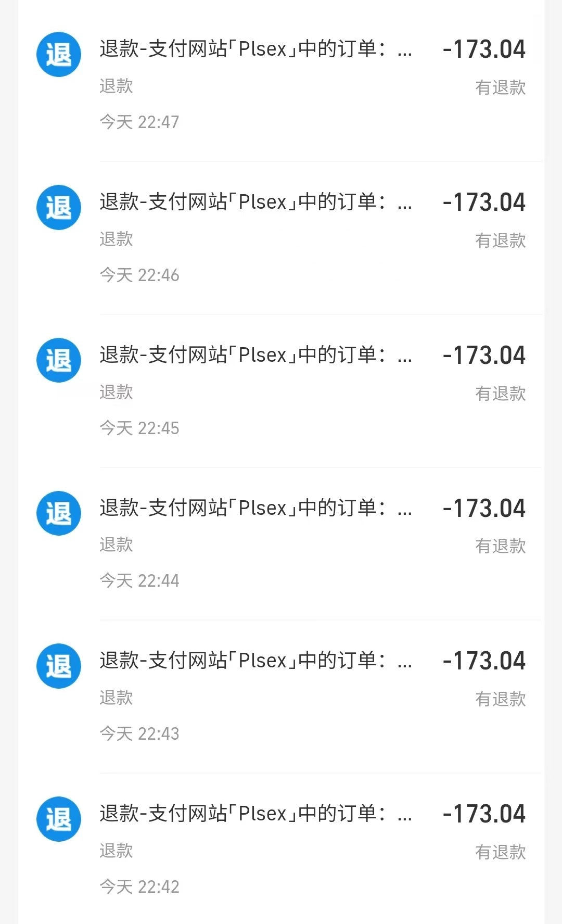This screenshot has width=562, height=924.
Task: Tap the -173.04 amount on the 22:45 entry
Action: click(x=484, y=356)
